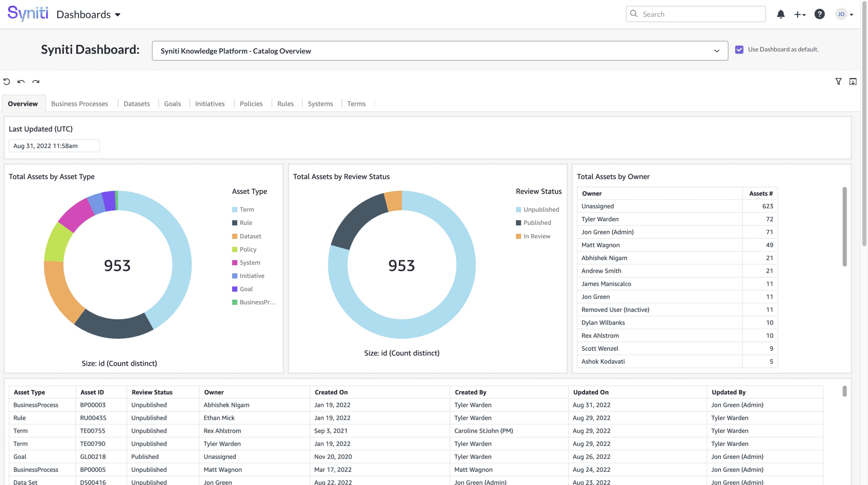The height and width of the screenshot is (485, 868).
Task: Open the plus add-new dropdown
Action: coord(800,14)
